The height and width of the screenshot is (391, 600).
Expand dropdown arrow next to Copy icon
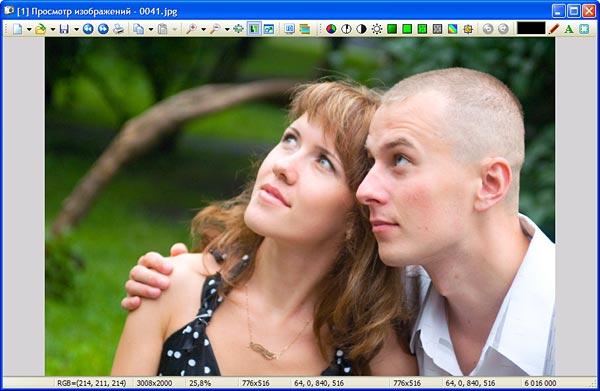(151, 29)
